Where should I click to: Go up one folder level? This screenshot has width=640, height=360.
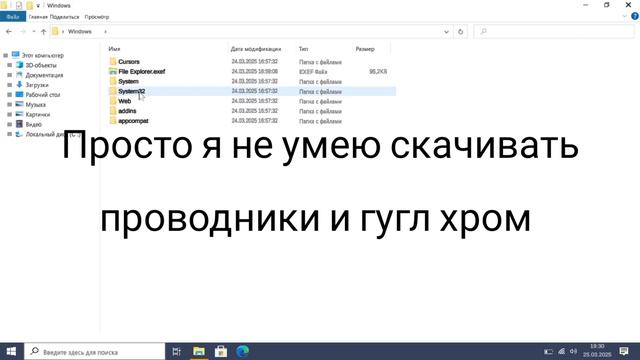coord(43,31)
